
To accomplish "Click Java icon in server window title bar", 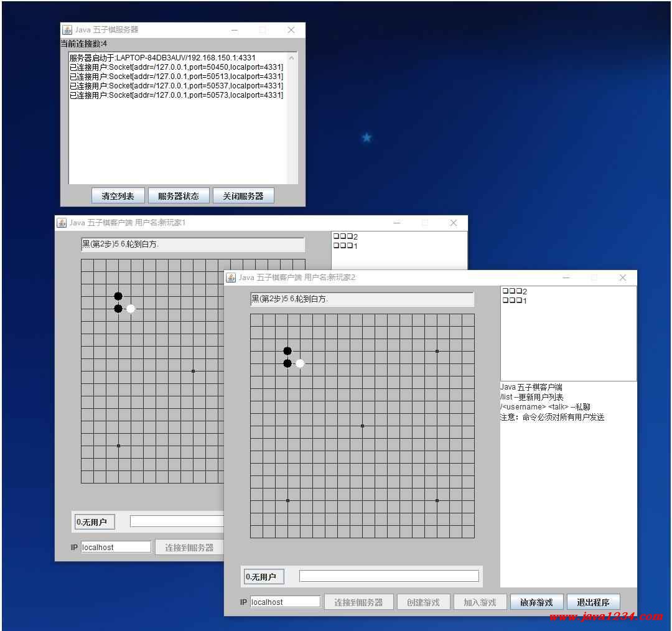I will pos(67,30).
